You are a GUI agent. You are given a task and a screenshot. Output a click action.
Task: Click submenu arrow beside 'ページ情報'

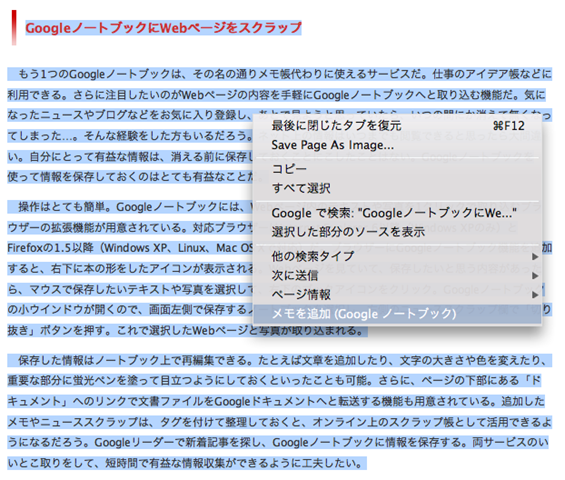(535, 295)
